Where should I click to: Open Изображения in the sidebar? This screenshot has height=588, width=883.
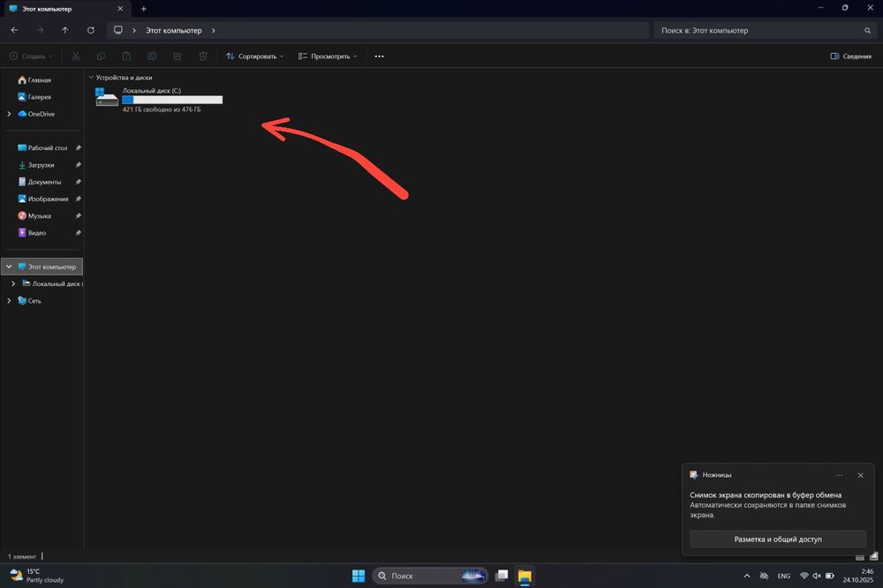43,199
